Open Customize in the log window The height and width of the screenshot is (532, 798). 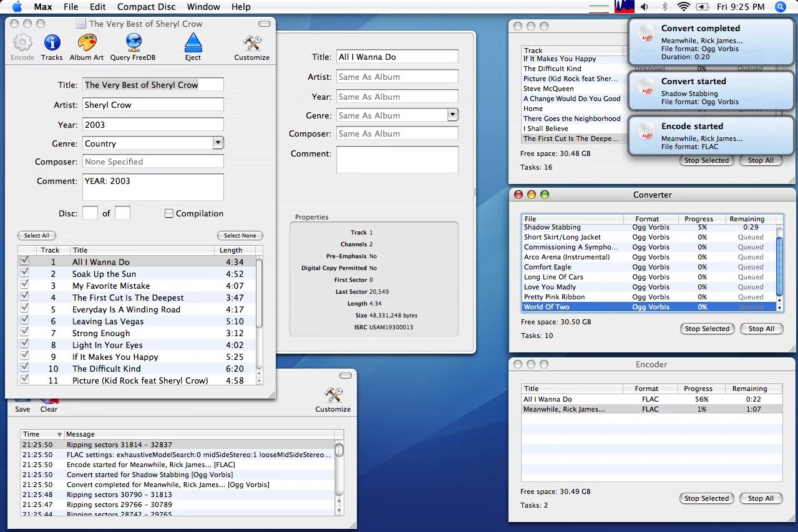click(333, 395)
